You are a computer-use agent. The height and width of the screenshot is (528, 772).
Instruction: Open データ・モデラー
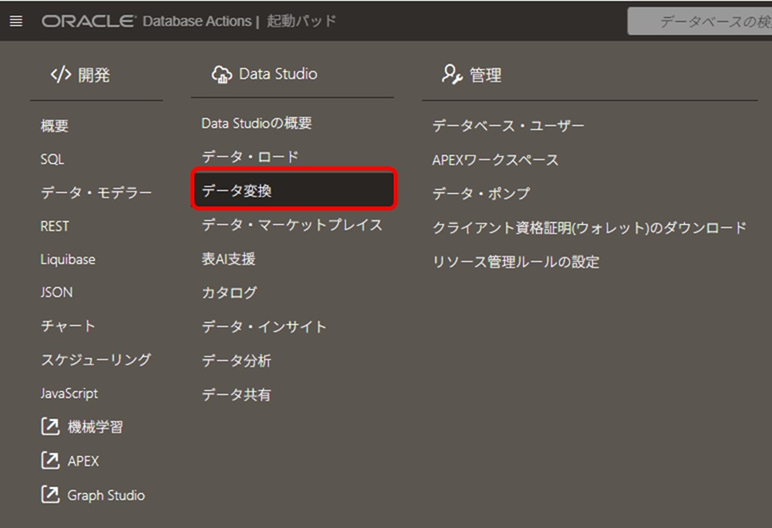(x=96, y=193)
